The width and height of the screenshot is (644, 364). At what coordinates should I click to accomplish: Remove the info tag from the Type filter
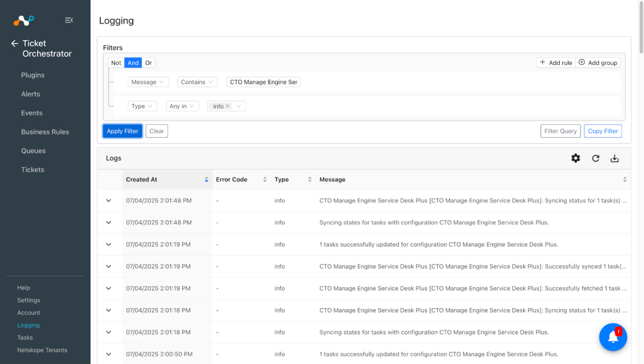228,106
